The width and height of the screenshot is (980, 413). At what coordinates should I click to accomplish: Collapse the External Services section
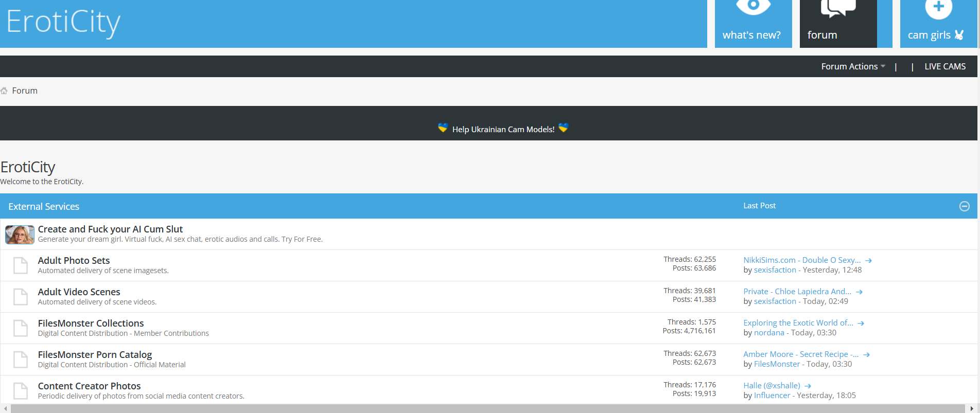click(965, 206)
